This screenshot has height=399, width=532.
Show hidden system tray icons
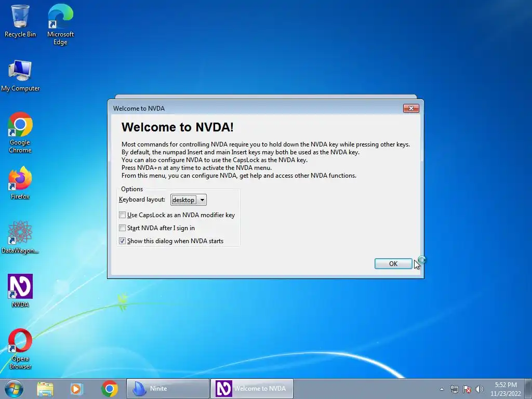(x=442, y=389)
